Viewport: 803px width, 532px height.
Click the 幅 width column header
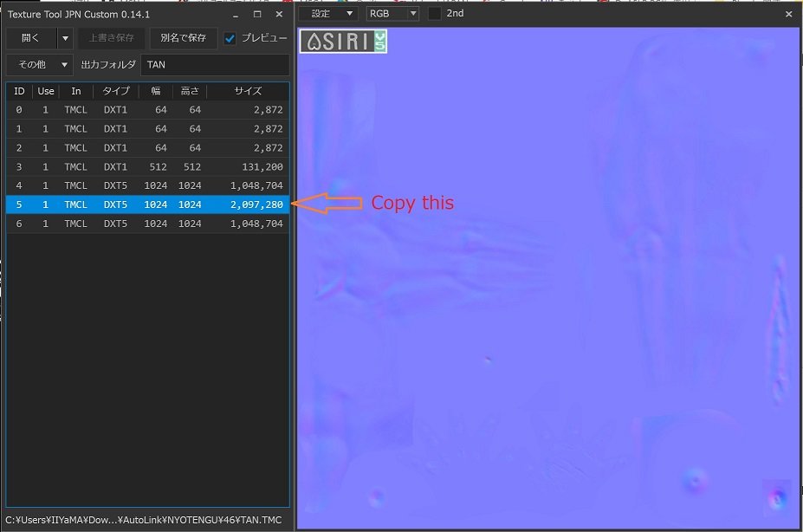156,91
